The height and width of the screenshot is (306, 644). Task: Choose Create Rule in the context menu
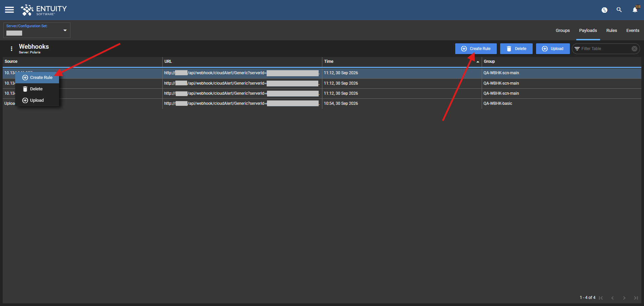(x=37, y=78)
